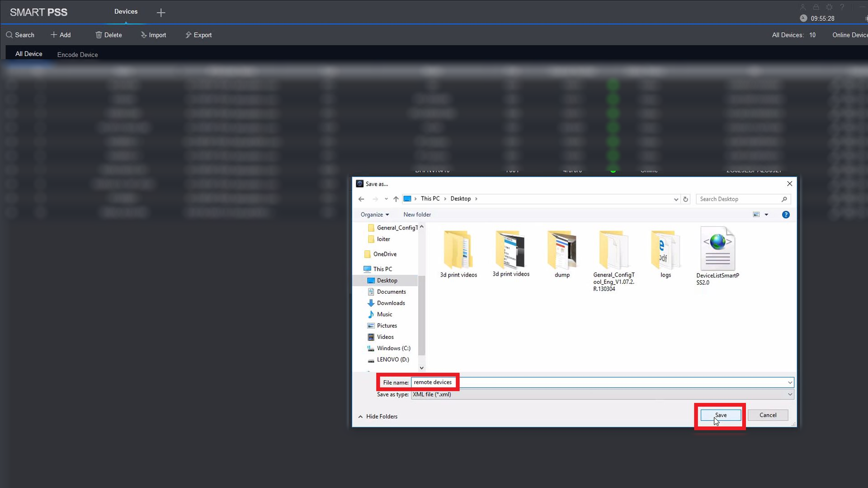
Task: Select the Encode Device tab
Action: (x=77, y=55)
